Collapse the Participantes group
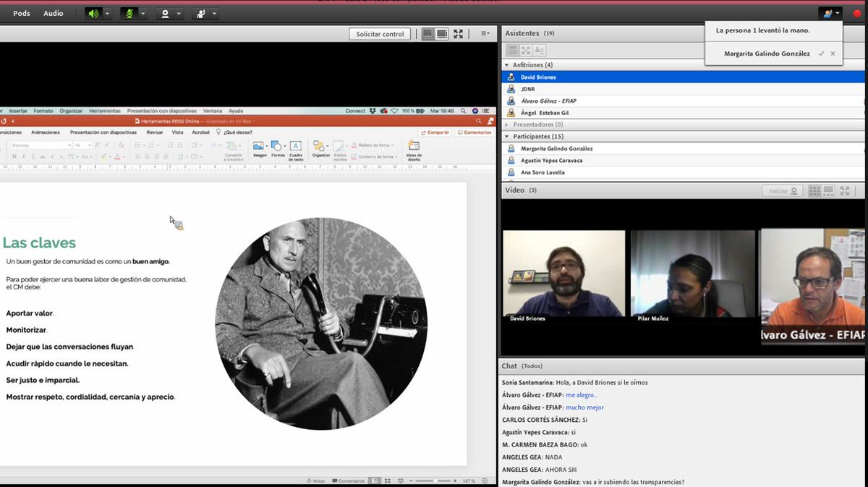This screenshot has height=487, width=868. [506, 136]
